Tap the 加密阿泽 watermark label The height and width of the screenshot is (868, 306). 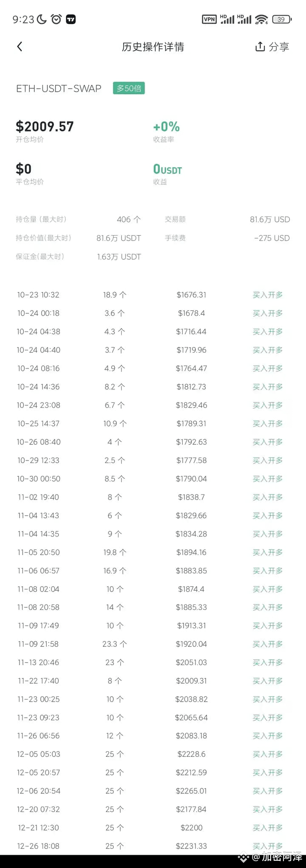click(x=282, y=857)
